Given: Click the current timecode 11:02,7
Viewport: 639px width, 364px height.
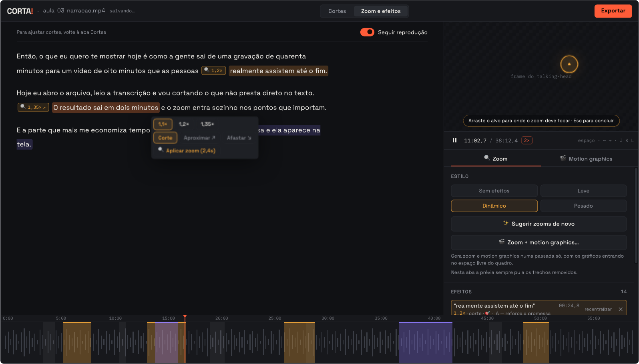Looking at the screenshot, I should [x=475, y=140].
